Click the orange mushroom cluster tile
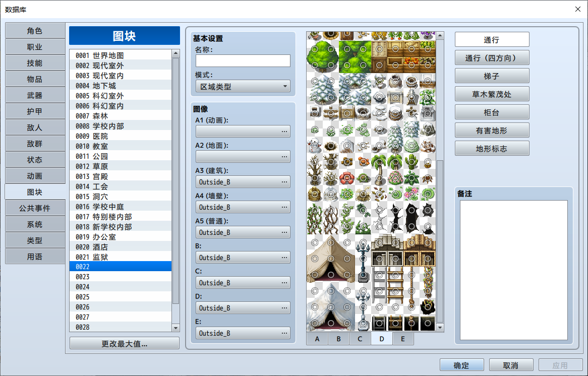The width and height of the screenshot is (588, 376). click(363, 162)
